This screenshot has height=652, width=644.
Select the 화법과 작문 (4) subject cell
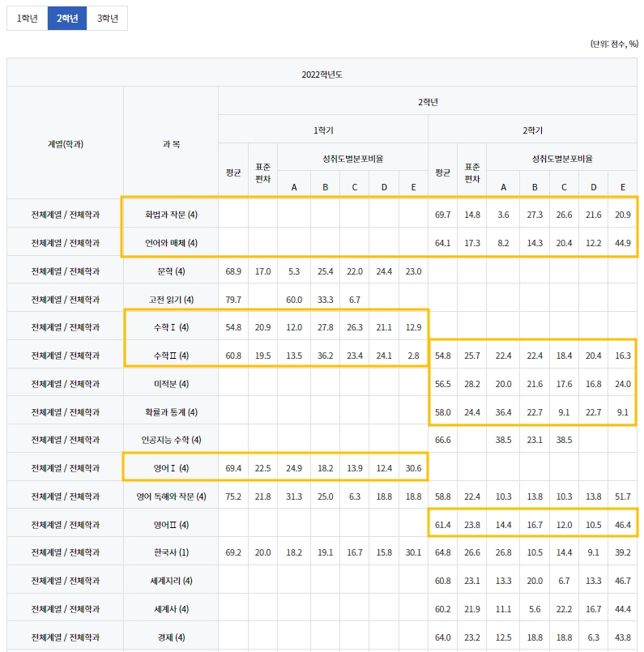(x=171, y=215)
